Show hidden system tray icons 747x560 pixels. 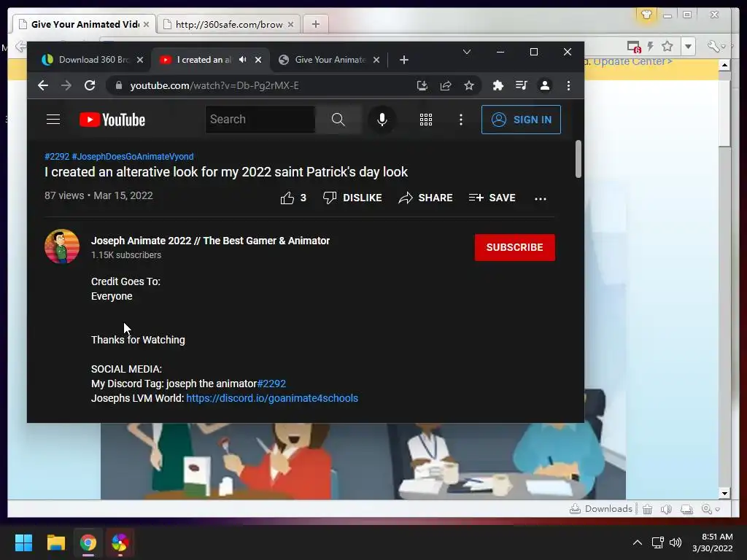[x=638, y=542]
